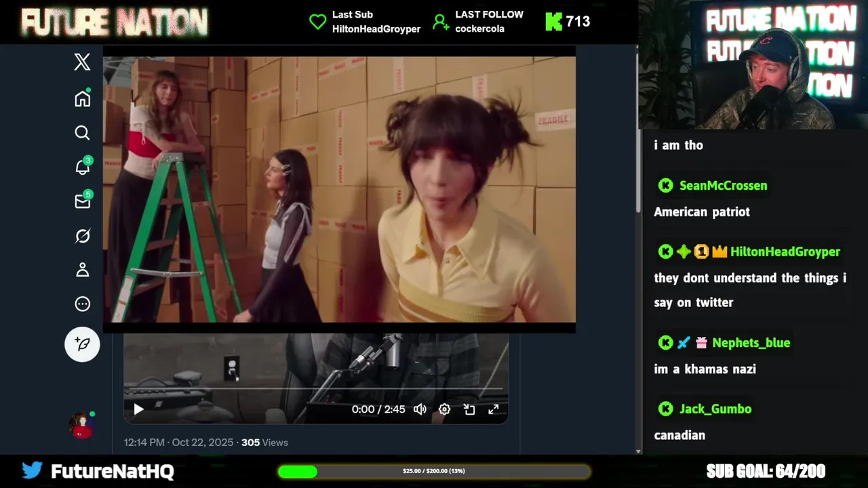The image size is (868, 488).
Task: Open the Home icon in sidebar
Action: 82,98
